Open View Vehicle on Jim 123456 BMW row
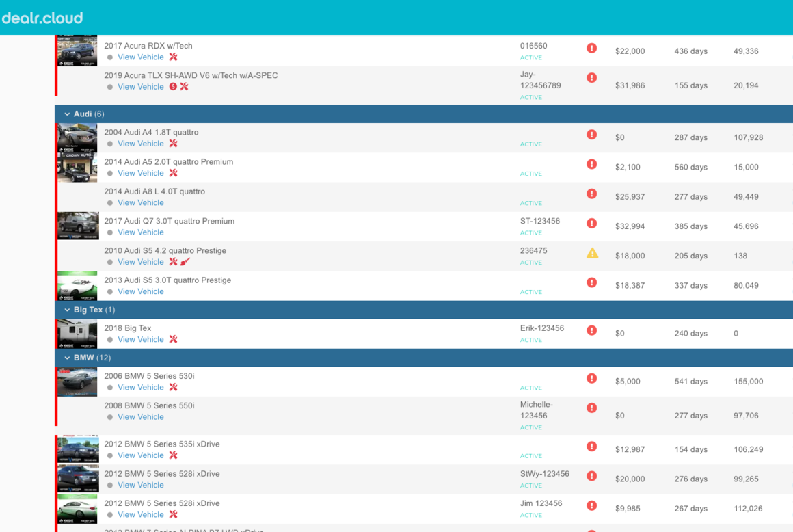 pos(141,514)
